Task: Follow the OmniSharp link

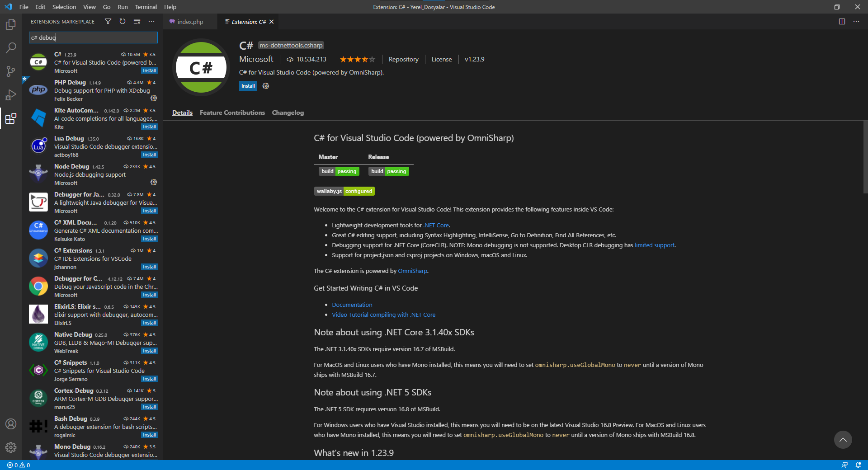Action: tap(413, 271)
